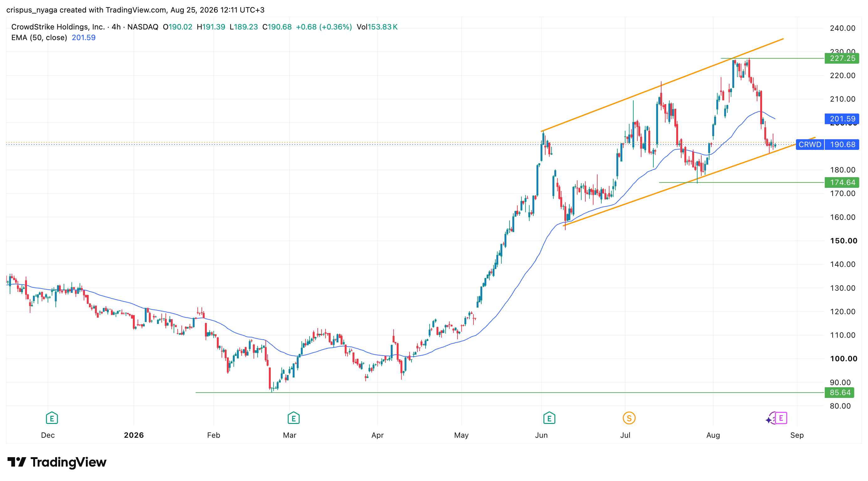The width and height of the screenshot is (868, 481).
Task: Click the 120.00 price axis label
Action: 842,311
